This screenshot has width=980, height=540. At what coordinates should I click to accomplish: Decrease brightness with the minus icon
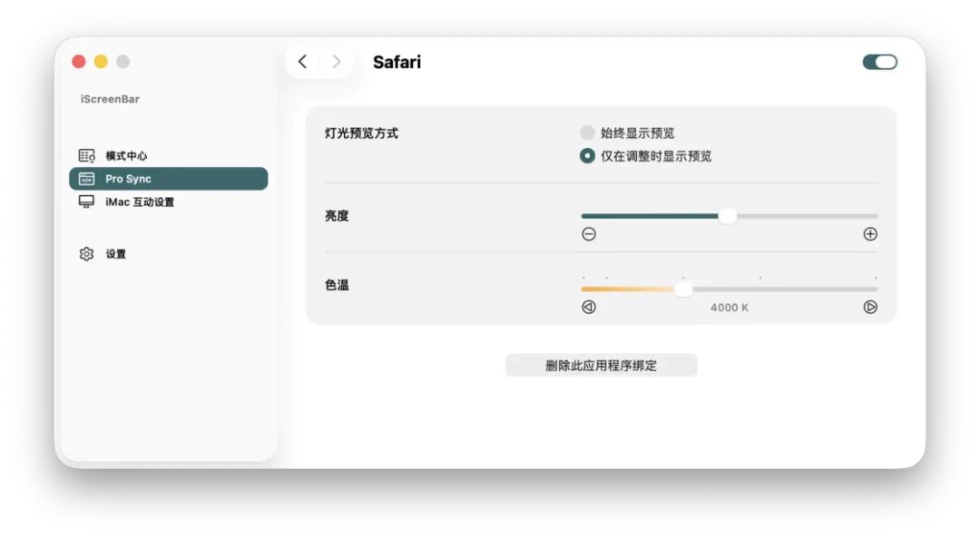click(x=589, y=234)
